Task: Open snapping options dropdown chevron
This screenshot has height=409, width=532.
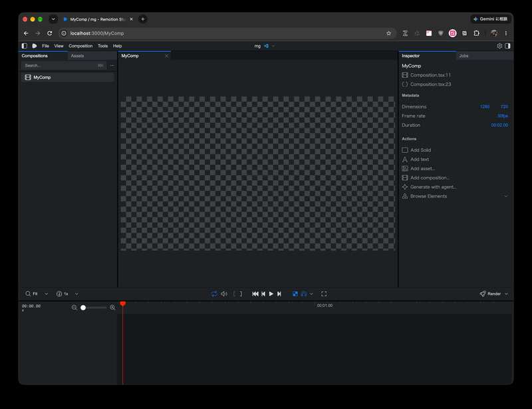Action: pos(311,294)
